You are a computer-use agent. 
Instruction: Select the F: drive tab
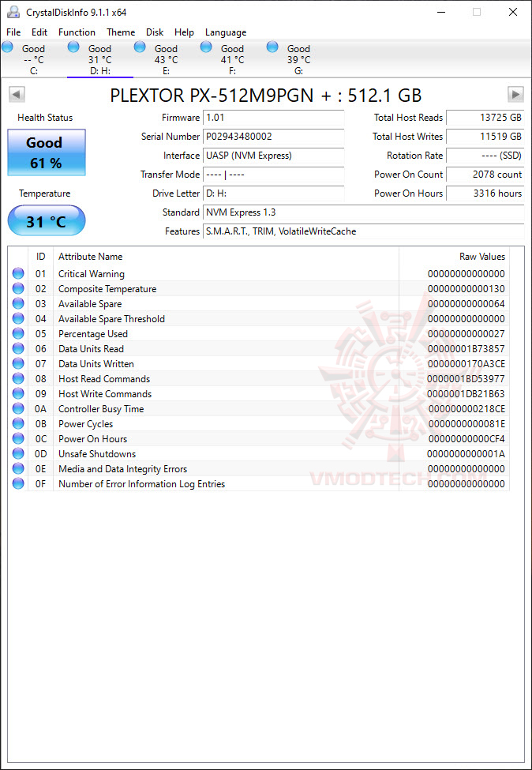click(232, 59)
